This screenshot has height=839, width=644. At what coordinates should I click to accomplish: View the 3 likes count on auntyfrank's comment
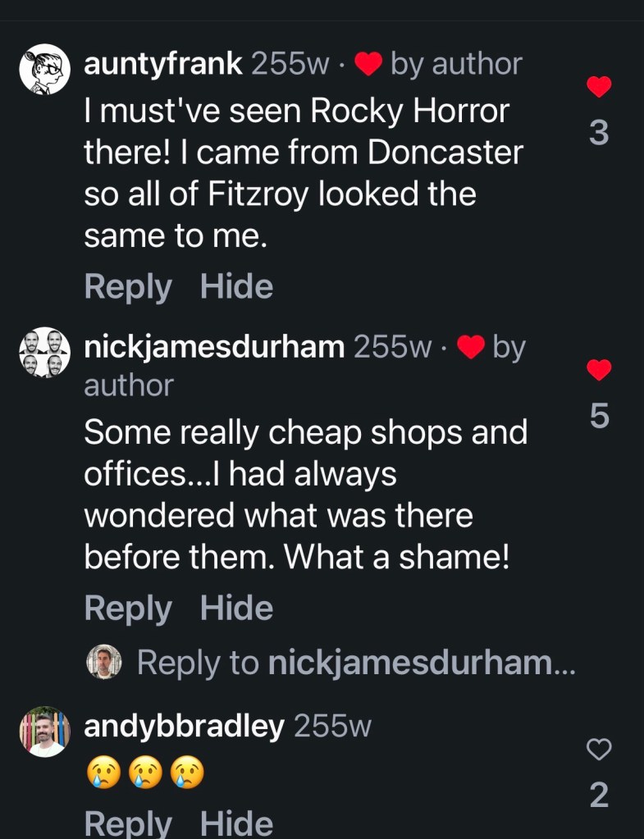click(600, 133)
